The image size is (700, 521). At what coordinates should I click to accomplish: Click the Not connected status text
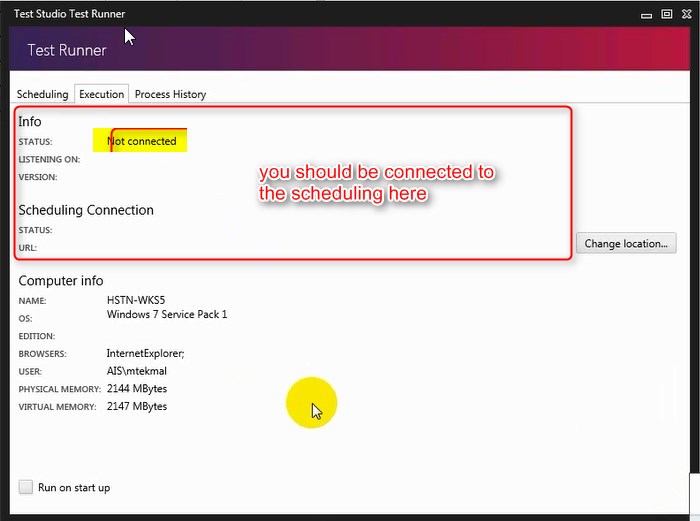(142, 141)
